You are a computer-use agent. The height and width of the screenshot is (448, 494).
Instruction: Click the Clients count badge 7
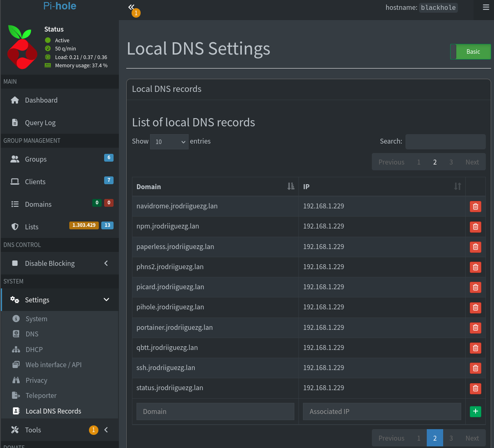(109, 180)
